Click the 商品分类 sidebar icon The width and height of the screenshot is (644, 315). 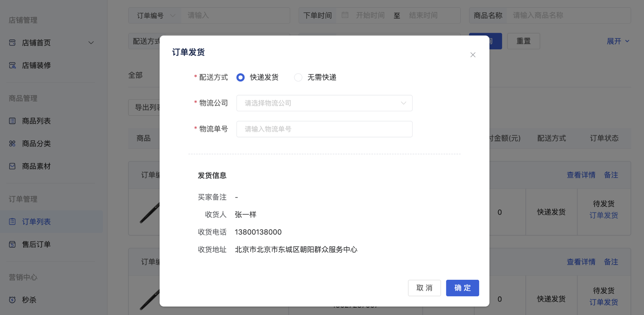(x=12, y=143)
